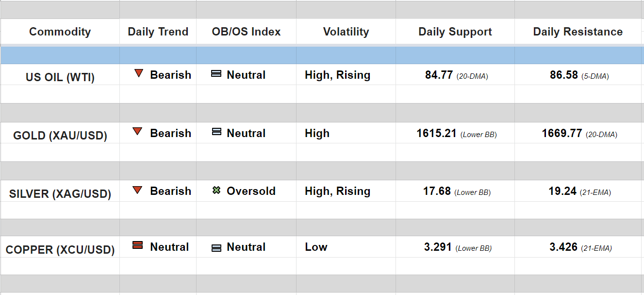The height and width of the screenshot is (295, 644).
Task: Select the GOLD (XAU/USD) cell
Action: [x=60, y=136]
